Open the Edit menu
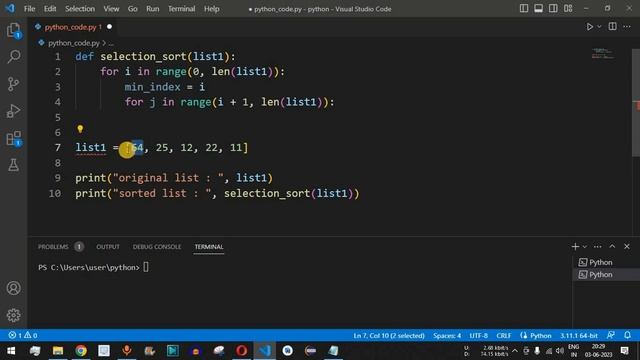The image size is (640, 360). click(x=50, y=9)
